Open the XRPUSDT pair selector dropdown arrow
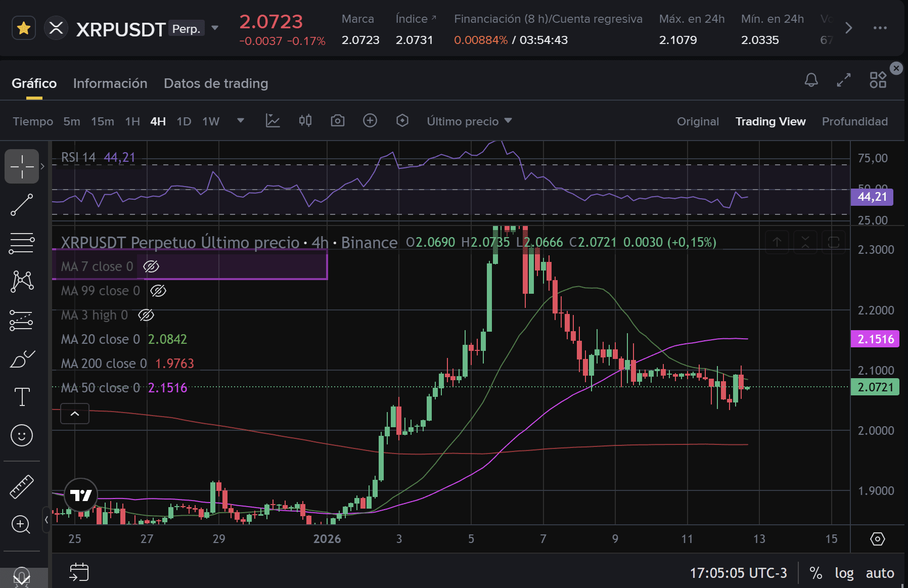The width and height of the screenshot is (908, 588). coord(215,28)
